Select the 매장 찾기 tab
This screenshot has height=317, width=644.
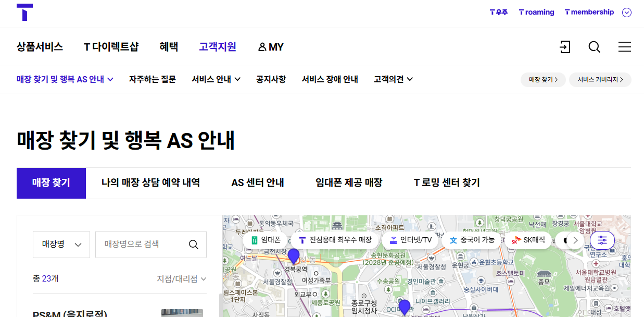click(x=51, y=183)
